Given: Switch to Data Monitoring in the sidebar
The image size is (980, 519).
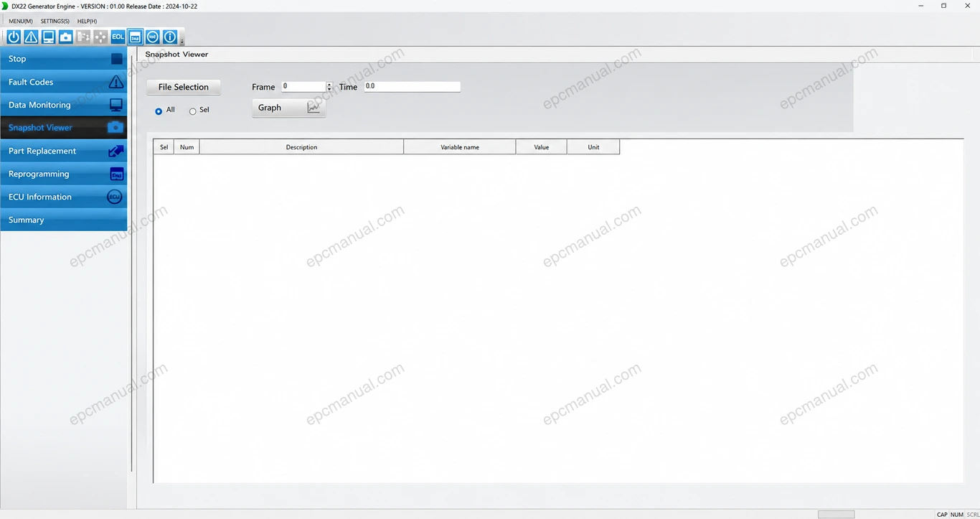Looking at the screenshot, I should coord(64,105).
